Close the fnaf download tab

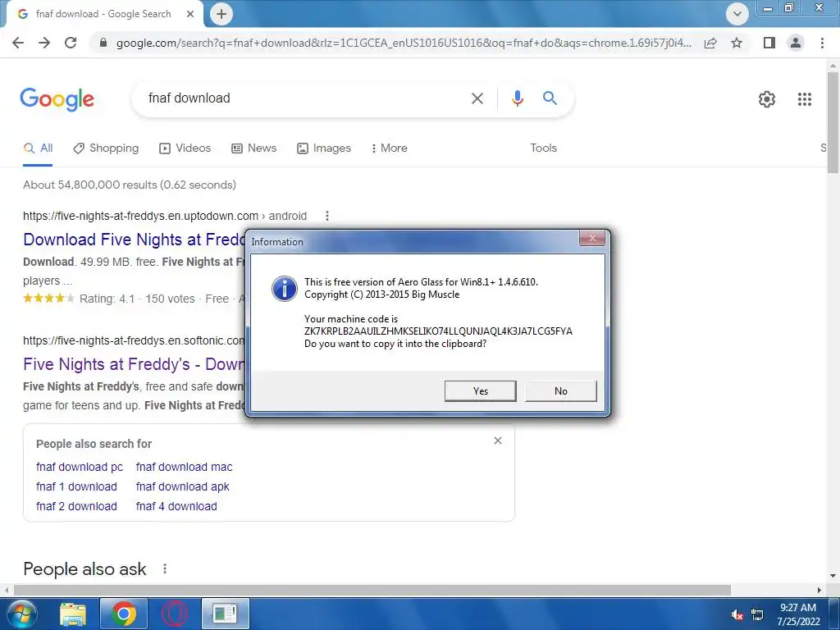[190, 14]
